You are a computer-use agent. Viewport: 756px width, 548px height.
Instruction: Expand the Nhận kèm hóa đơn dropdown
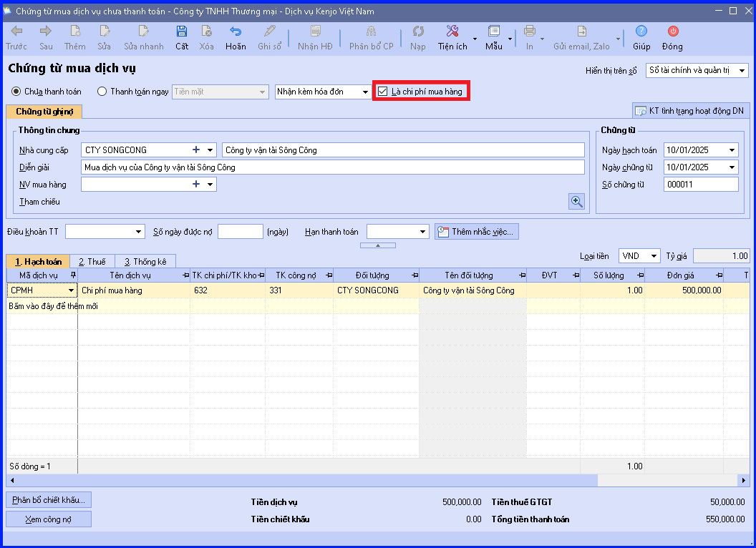tap(365, 92)
